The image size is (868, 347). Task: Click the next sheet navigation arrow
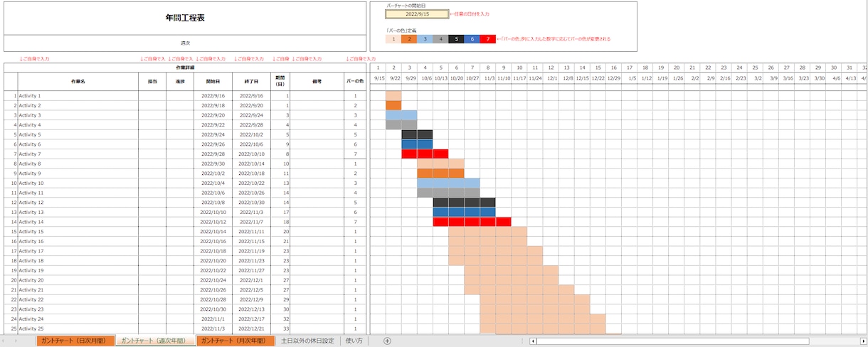pos(16,341)
